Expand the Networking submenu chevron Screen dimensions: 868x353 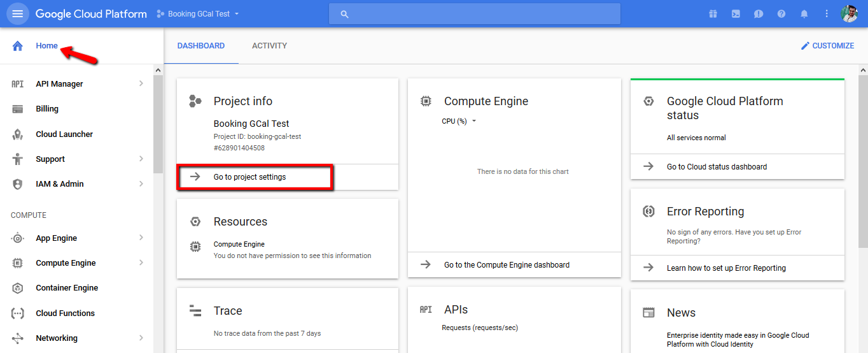tap(141, 338)
